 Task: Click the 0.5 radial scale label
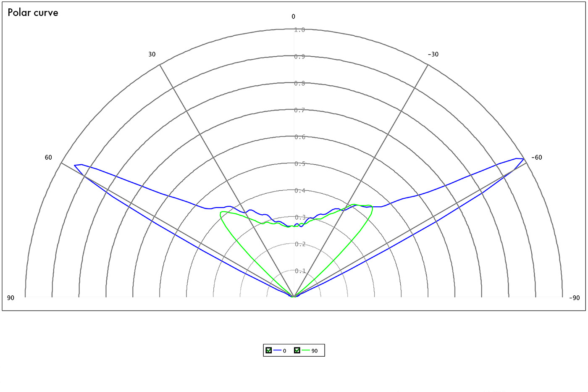(299, 164)
